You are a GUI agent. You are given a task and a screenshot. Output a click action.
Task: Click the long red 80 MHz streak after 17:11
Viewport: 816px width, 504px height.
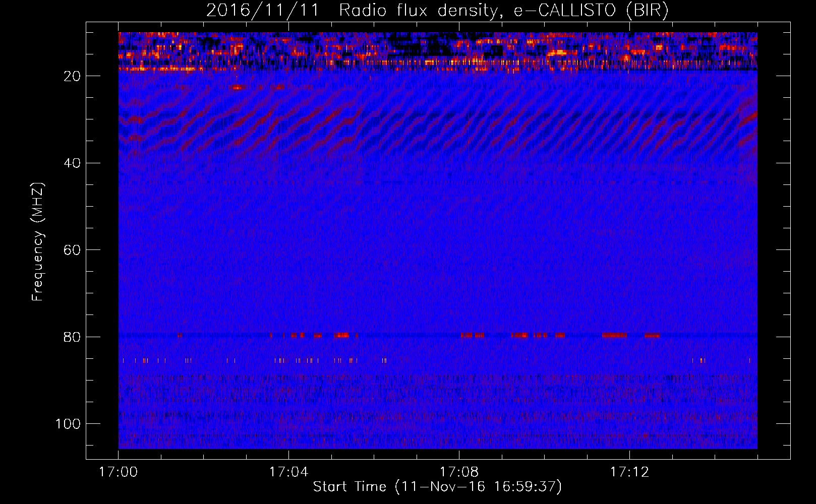pyautogui.click(x=614, y=335)
